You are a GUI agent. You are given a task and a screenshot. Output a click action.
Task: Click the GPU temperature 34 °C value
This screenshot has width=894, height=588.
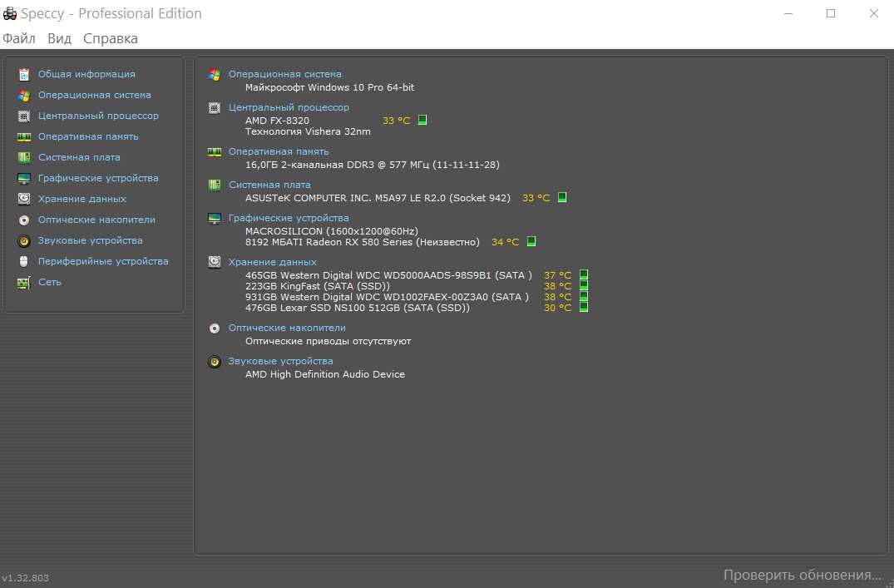(x=505, y=242)
